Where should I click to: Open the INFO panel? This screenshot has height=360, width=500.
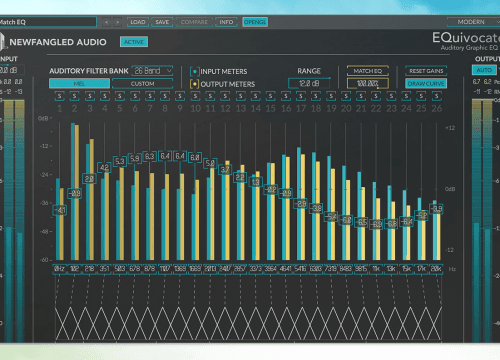pos(226,22)
